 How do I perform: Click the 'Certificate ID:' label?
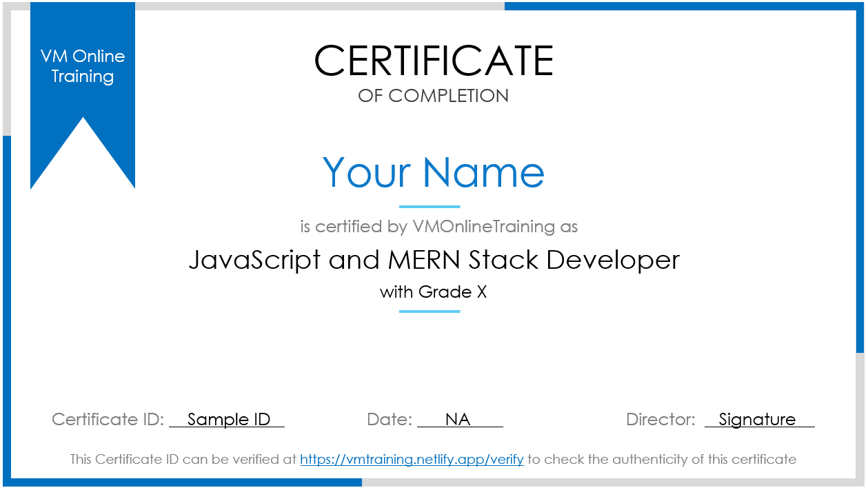(108, 419)
